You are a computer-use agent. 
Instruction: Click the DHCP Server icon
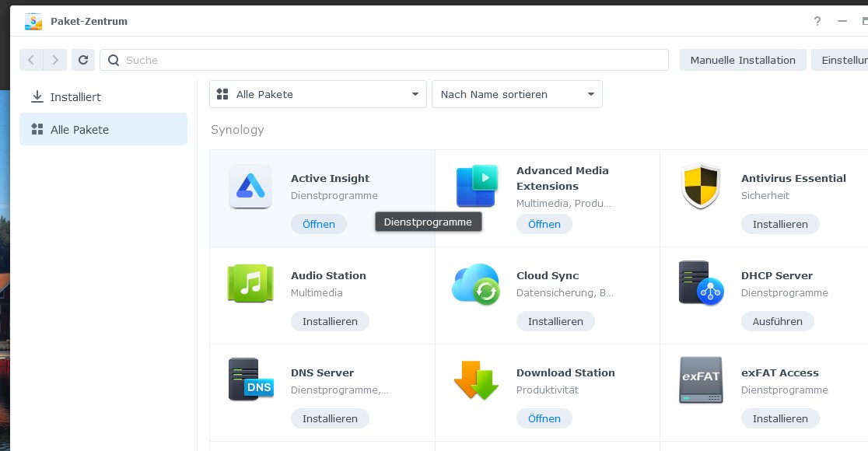coord(701,283)
